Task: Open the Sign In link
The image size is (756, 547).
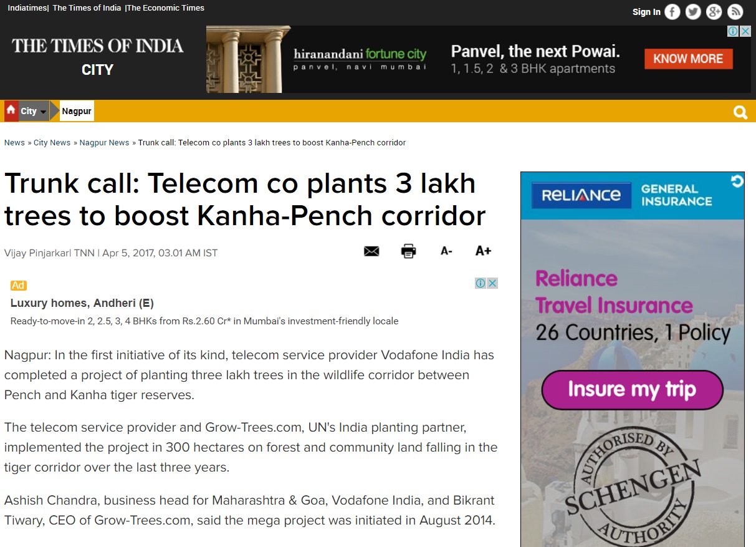Action: point(646,12)
